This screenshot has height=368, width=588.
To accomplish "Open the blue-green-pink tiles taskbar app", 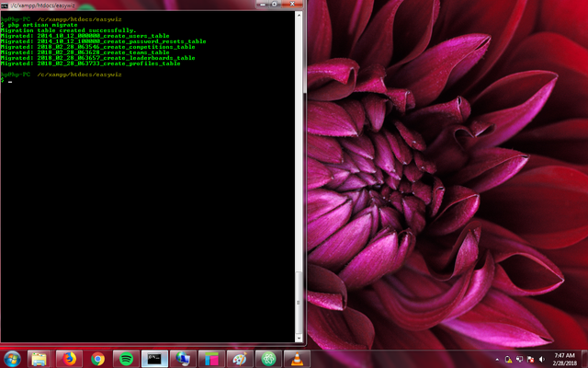I will 211,359.
